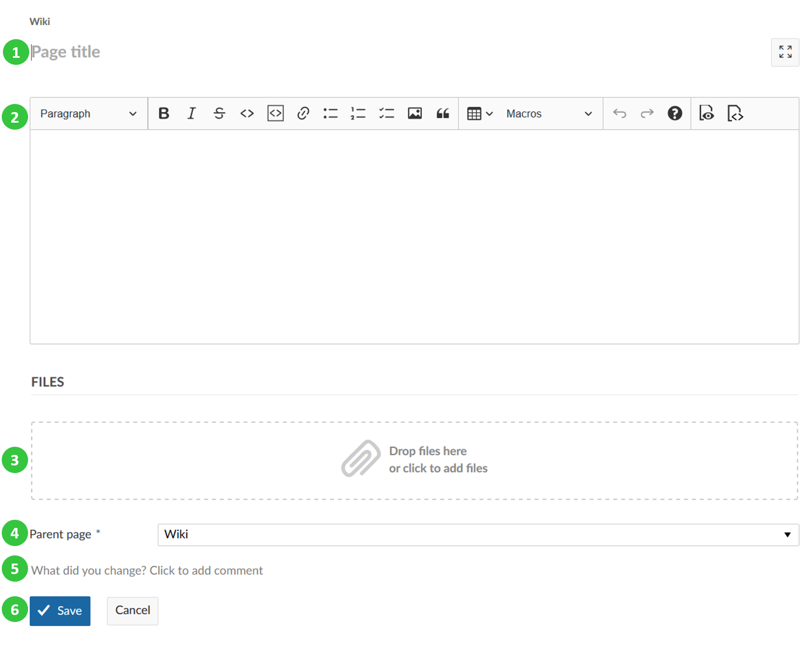This screenshot has width=812, height=657.
Task: Preview the page with the eye icon
Action: [707, 113]
